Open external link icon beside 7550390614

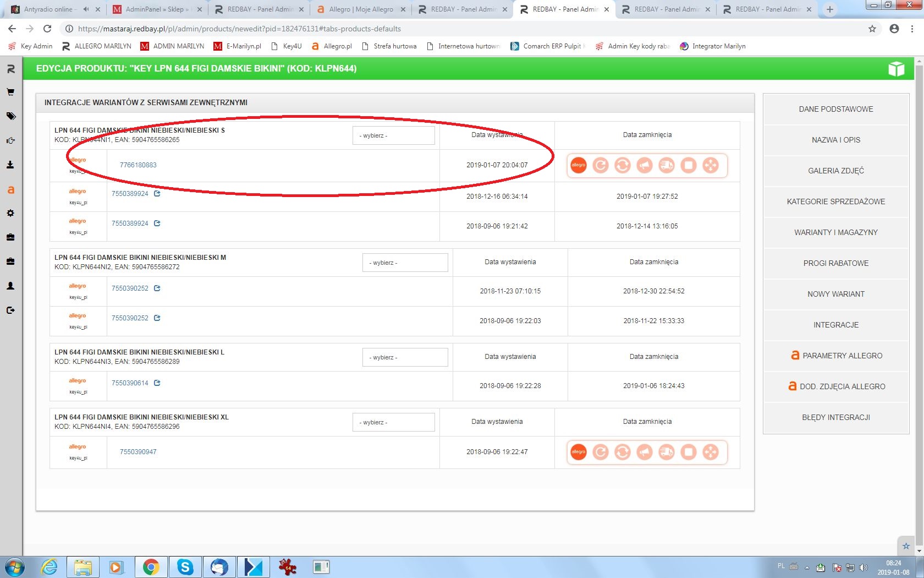coord(157,383)
